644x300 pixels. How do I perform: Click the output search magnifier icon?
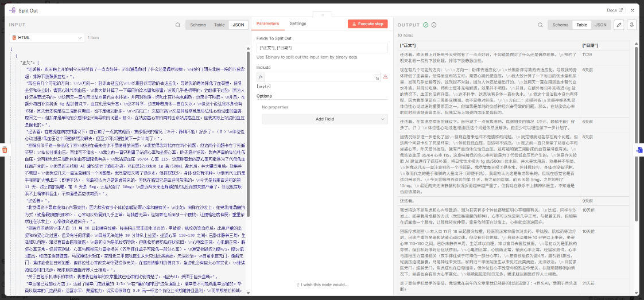pos(540,25)
